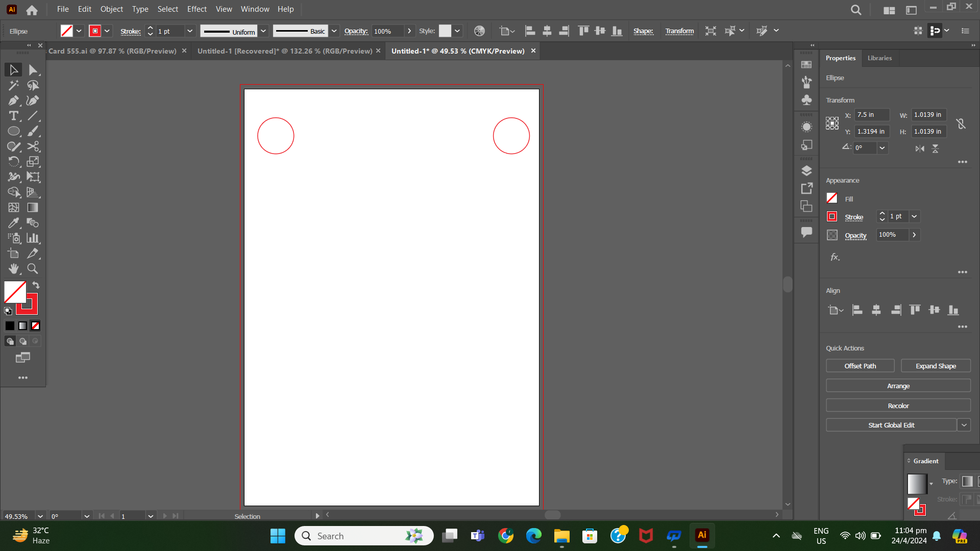Click the Recolor button

tap(898, 406)
